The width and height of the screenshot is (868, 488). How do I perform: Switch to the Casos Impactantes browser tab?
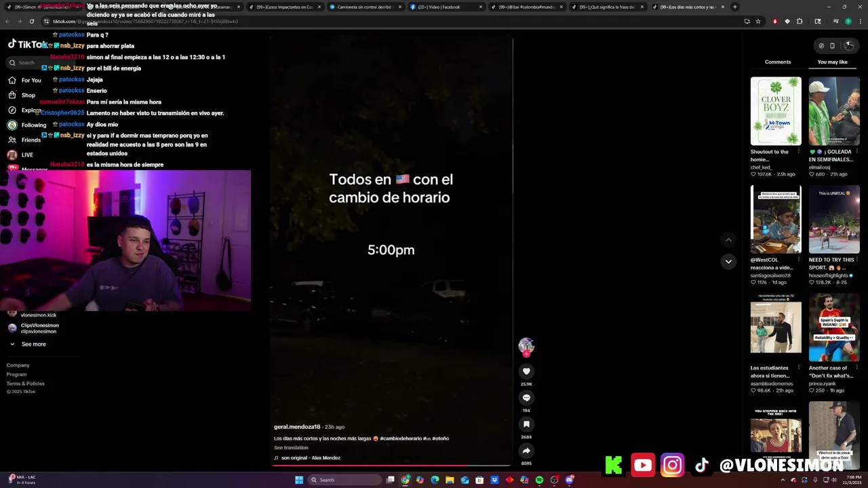(285, 7)
